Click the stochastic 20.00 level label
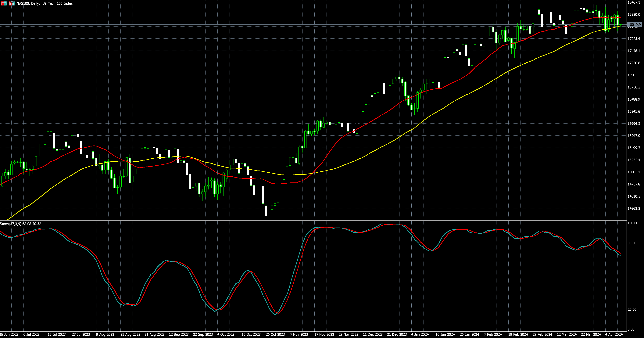Screen dimensions: 644x338 (632, 310)
